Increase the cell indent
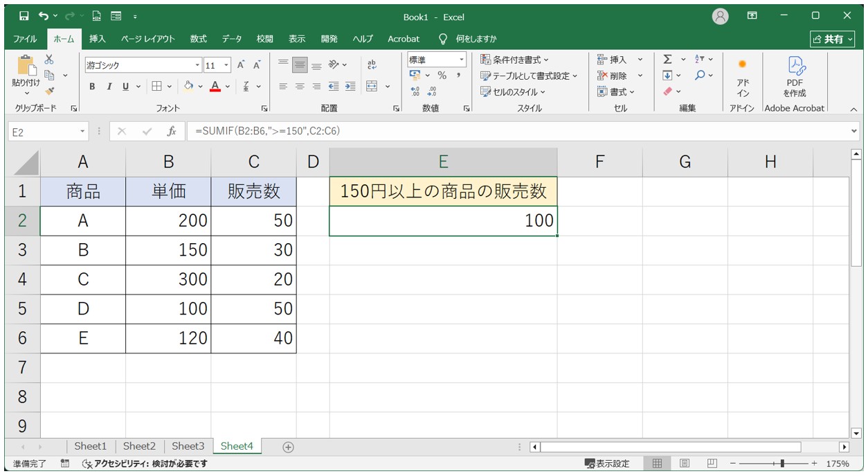Image resolution: width=868 pixels, height=476 pixels. 350,87
